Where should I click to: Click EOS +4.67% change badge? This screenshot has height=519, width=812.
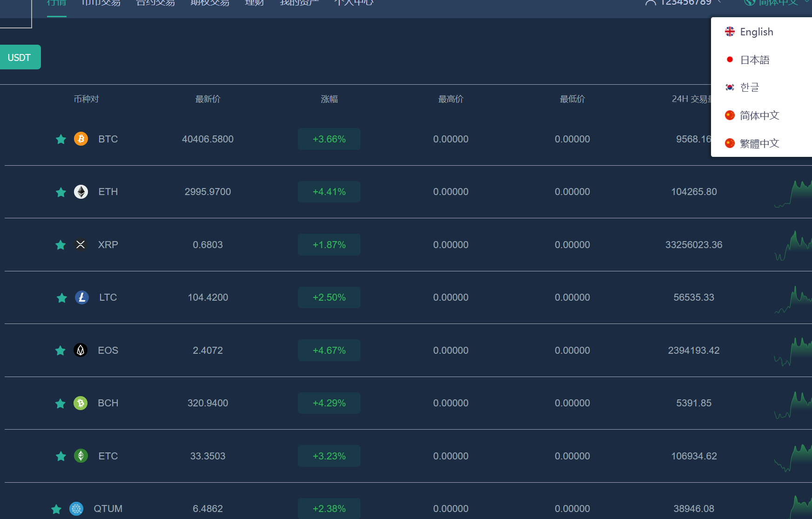pos(329,350)
